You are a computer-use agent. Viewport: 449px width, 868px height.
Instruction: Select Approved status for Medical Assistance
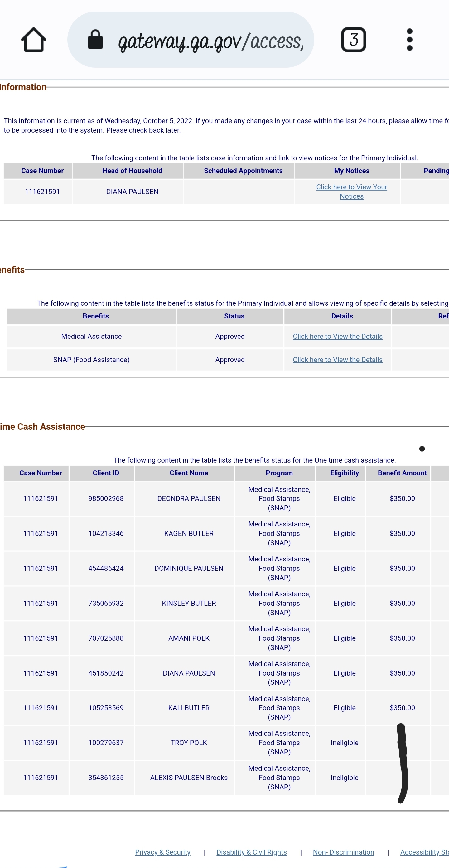[x=230, y=336]
